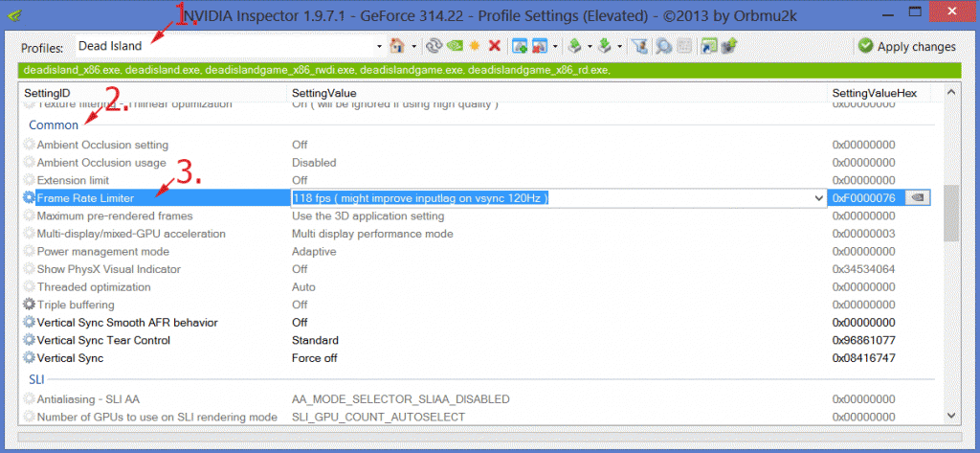This screenshot has width=980, height=453.
Task: Open dropdown arrow beside import profiles icon
Action: click(621, 46)
